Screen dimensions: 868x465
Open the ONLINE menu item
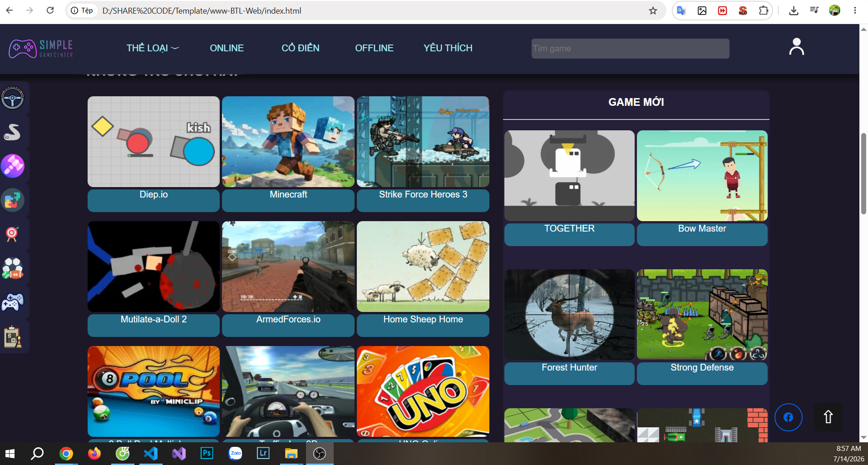click(227, 48)
